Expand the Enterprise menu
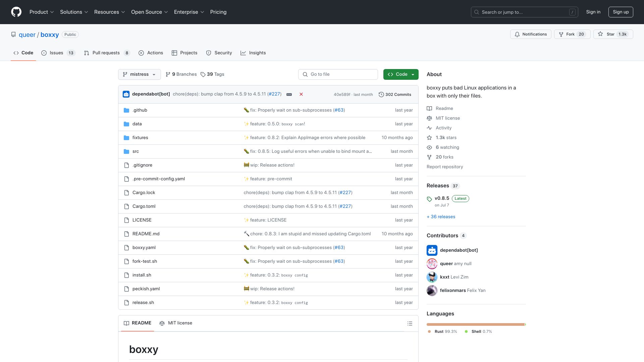Screen dimensions: 644x362 point(189,12)
